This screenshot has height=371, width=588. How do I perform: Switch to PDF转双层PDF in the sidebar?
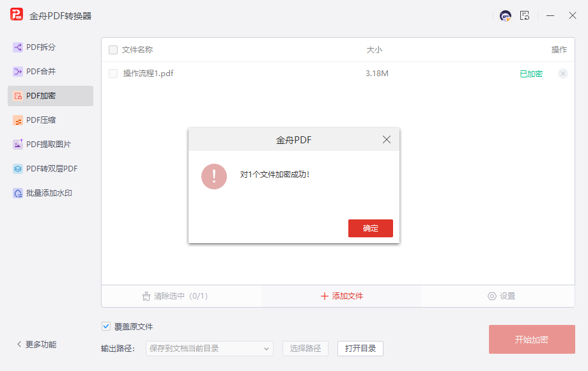(50, 169)
